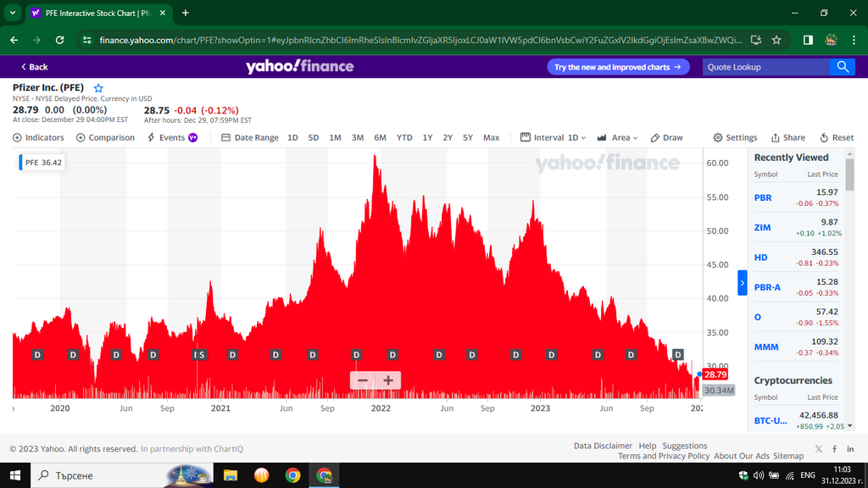Open HD in Recently Viewed
The width and height of the screenshot is (868, 488).
pyautogui.click(x=760, y=258)
